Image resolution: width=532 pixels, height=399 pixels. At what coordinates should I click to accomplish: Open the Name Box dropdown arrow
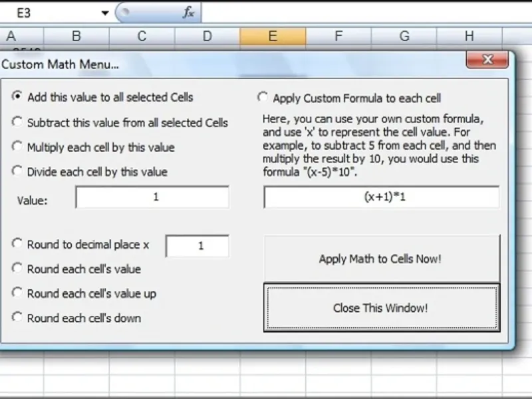105,13
